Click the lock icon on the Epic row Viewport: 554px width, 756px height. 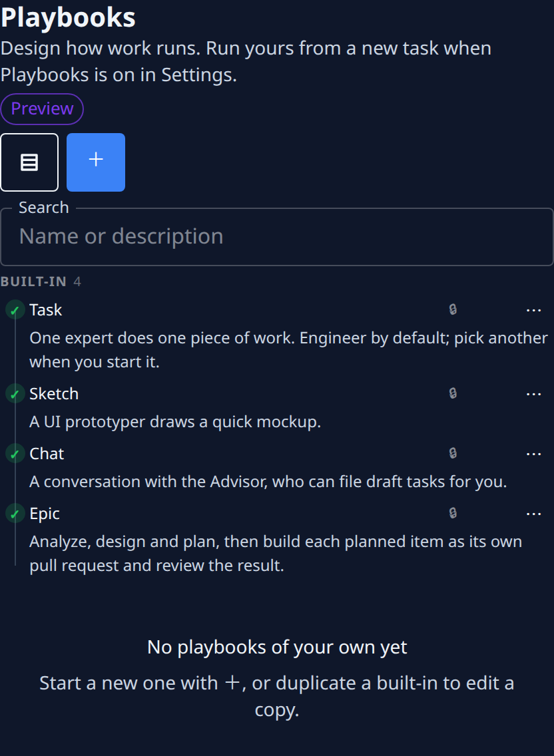click(x=453, y=513)
